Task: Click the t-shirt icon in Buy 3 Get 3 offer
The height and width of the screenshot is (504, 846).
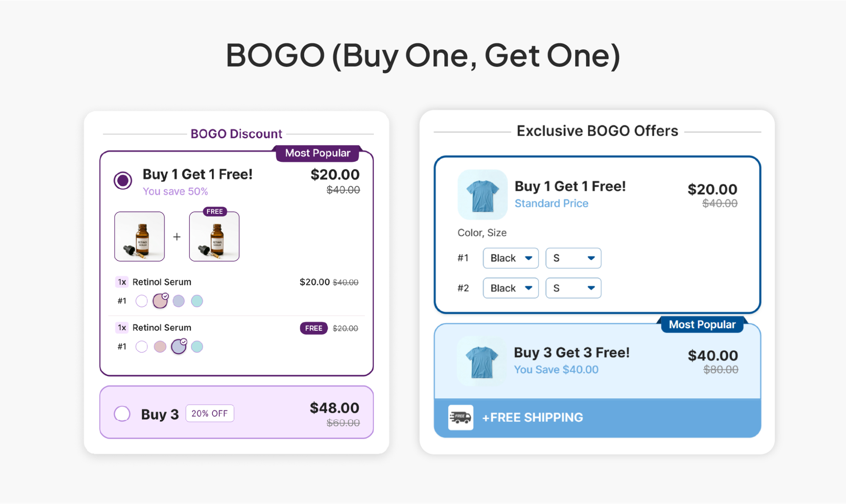Action: tap(482, 362)
